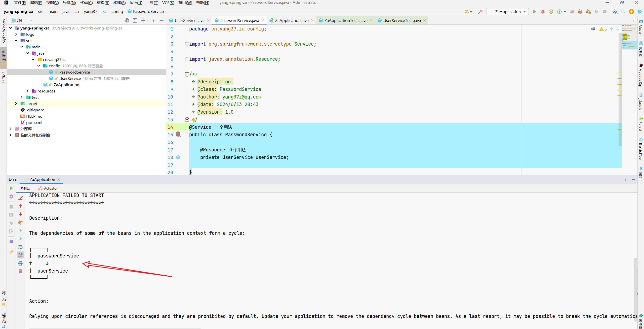Click the class gutter icon at line 15

pyautogui.click(x=178, y=134)
